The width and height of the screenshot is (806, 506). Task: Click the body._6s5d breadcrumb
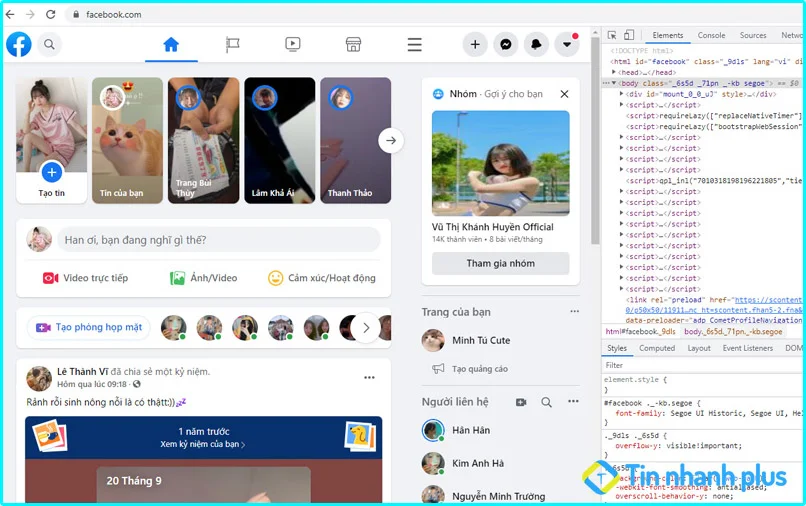pos(732,332)
